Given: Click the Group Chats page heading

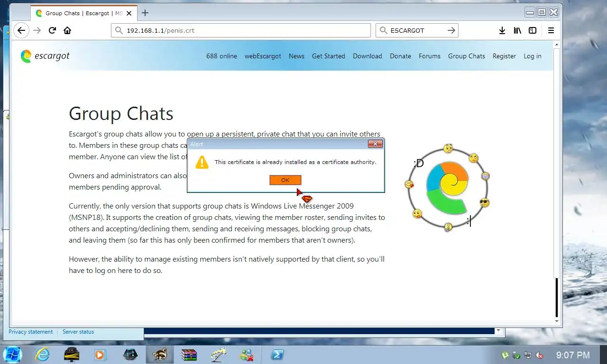Looking at the screenshot, I should (x=121, y=114).
